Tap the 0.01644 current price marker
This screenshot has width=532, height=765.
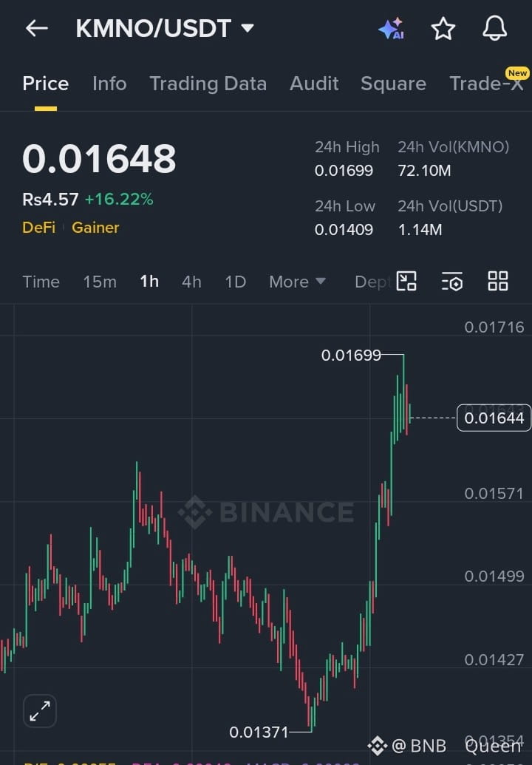tap(494, 418)
